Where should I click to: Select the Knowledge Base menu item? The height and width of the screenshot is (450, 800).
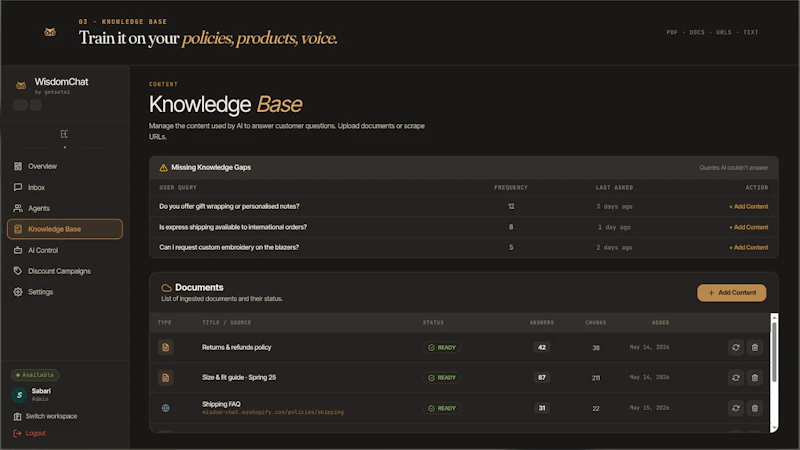click(65, 229)
